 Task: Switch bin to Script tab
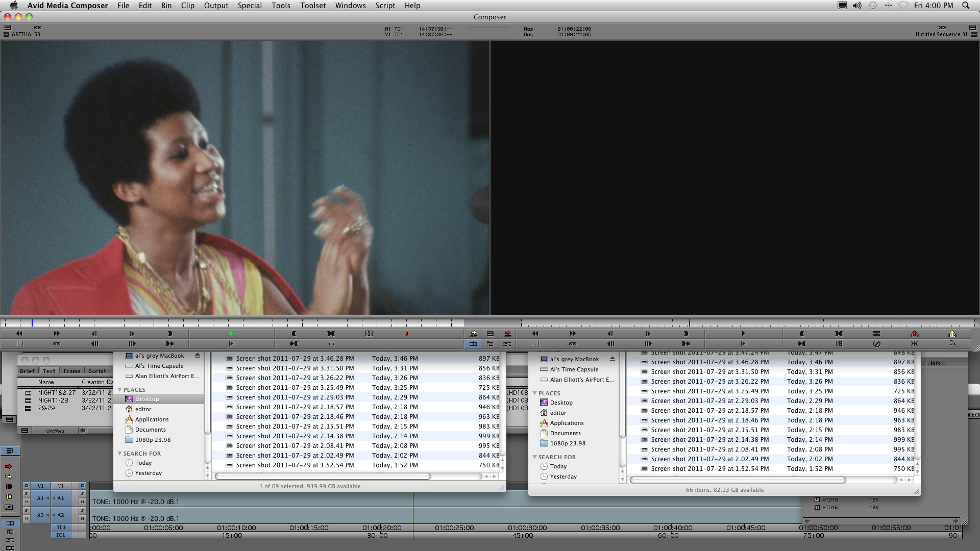coord(97,371)
